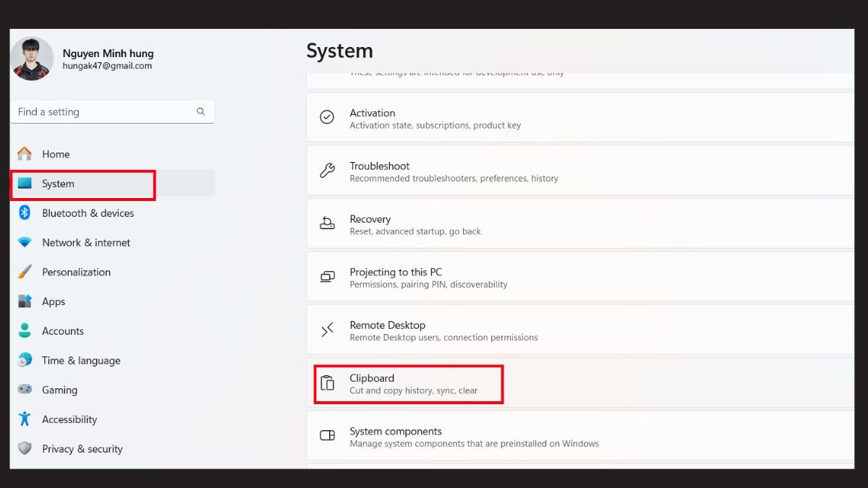Click the account name Nguyen Minh hung
The image size is (868, 488).
pos(108,53)
